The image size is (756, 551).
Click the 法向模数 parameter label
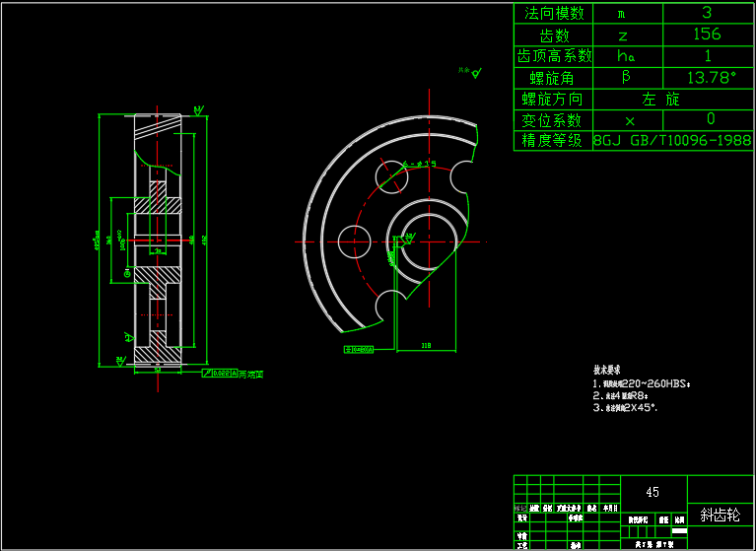555,13
